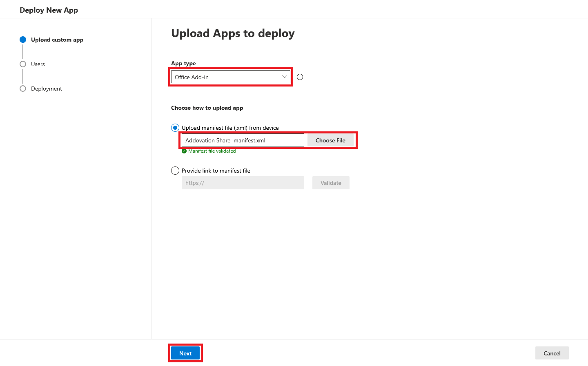The image size is (588, 366).
Task: Select Upload manifest file from device radio
Action: 175,128
